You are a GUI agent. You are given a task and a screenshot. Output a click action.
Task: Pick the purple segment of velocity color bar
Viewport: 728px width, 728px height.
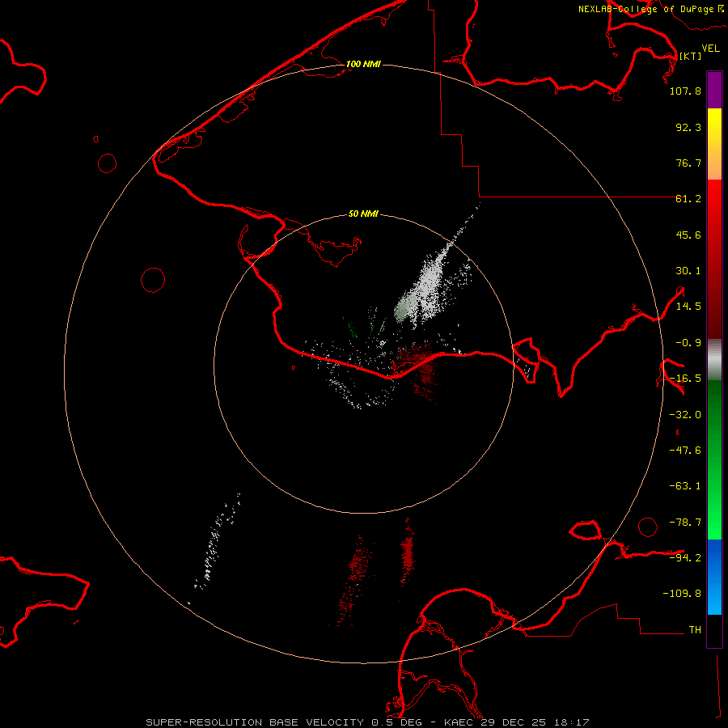coord(714,90)
